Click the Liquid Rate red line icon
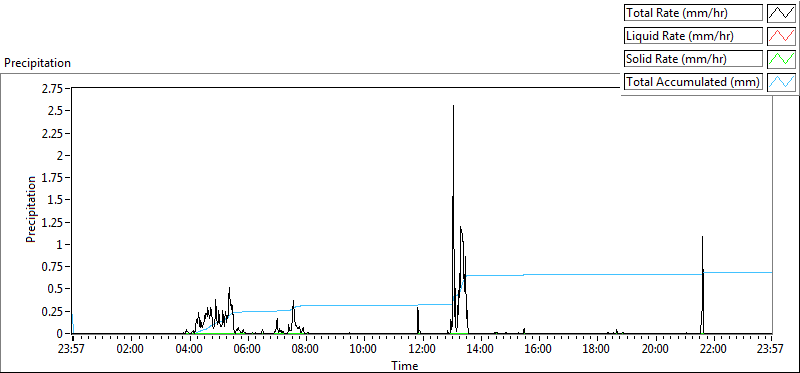 click(x=782, y=36)
